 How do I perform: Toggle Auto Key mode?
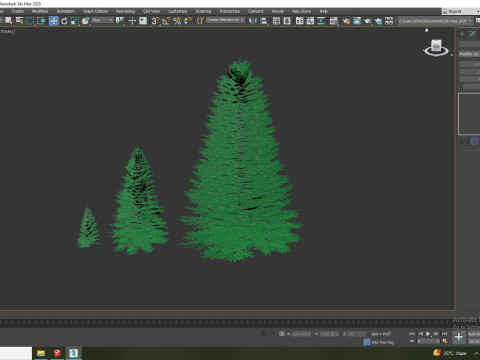[x=474, y=334]
